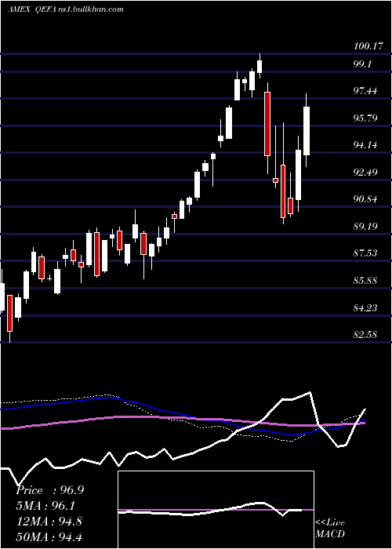
Task: Click the 90.84 price axis label
Action: 365,199
